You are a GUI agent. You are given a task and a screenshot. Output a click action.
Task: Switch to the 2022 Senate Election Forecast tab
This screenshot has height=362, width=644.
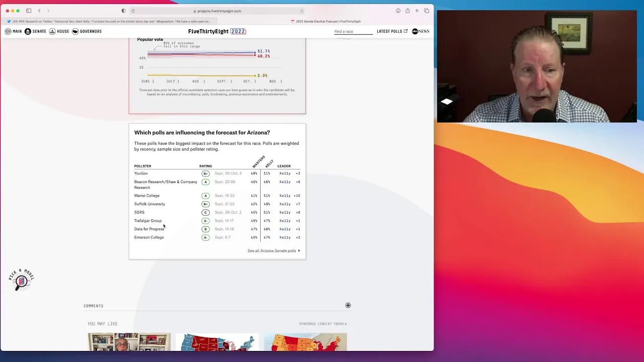326,21
